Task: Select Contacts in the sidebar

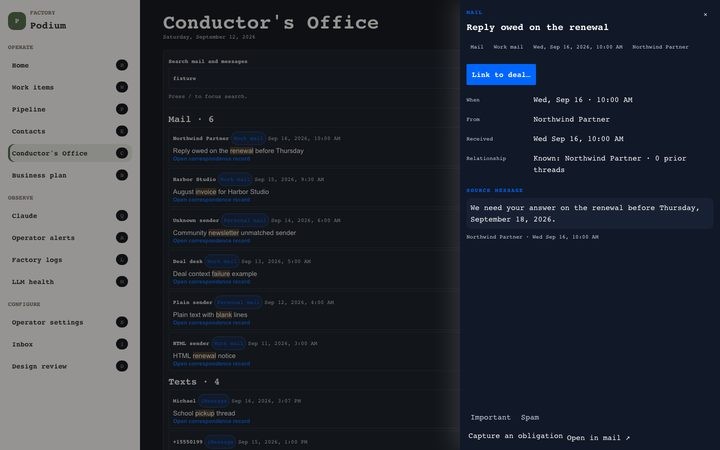Action: 28,132
